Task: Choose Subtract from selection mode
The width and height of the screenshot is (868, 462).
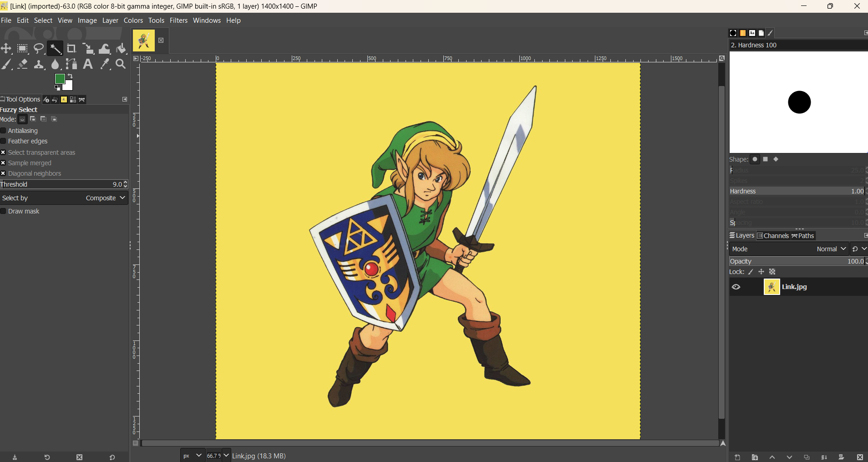Action: [44, 119]
